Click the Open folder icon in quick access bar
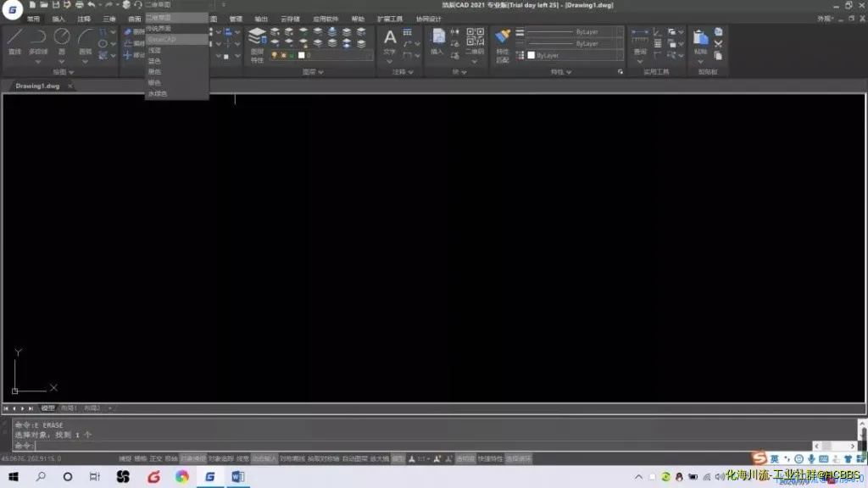 44,5
